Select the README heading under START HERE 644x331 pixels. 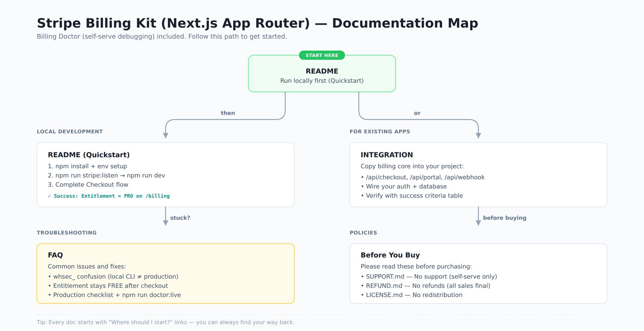tap(322, 71)
